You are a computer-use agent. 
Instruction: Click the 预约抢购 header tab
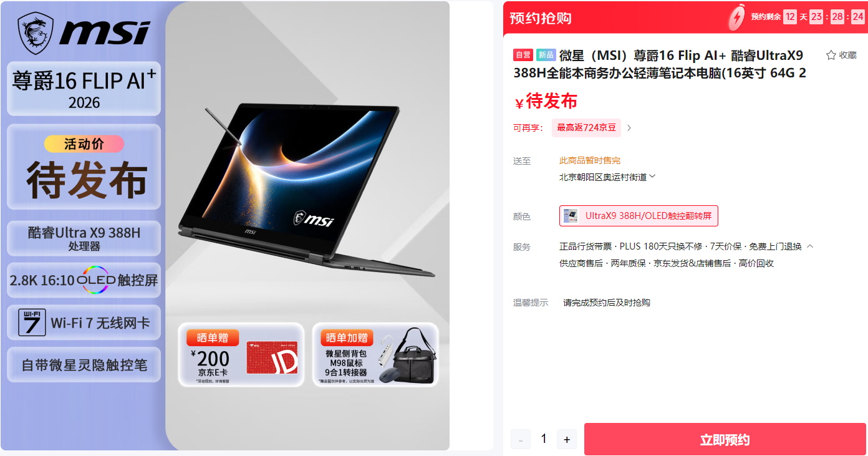(541, 17)
